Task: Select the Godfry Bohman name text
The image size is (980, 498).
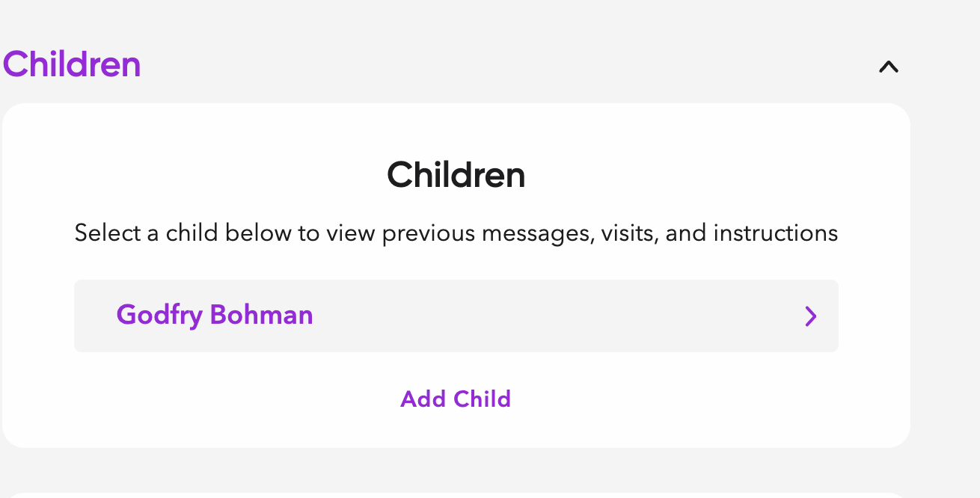Action: pyautogui.click(x=215, y=315)
